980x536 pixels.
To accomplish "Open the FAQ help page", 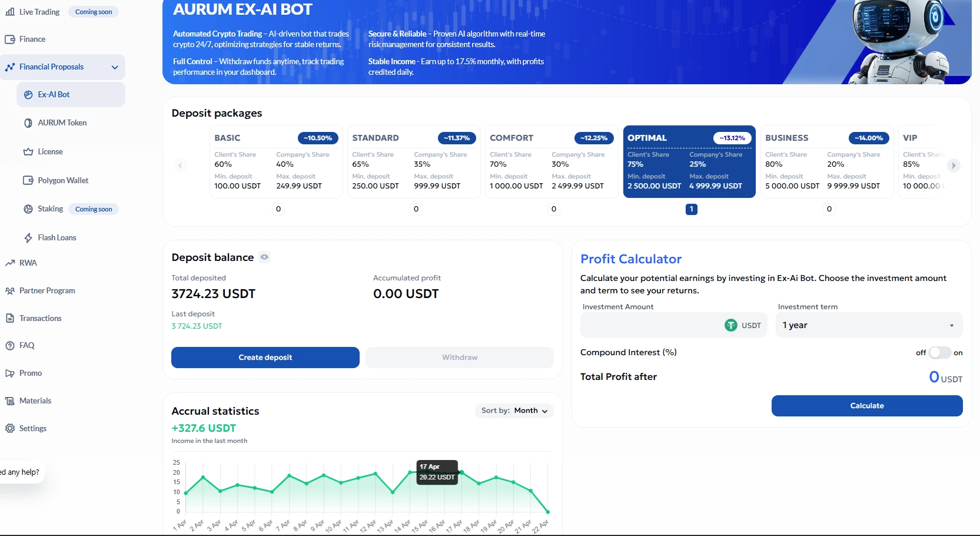I will pos(20,345).
